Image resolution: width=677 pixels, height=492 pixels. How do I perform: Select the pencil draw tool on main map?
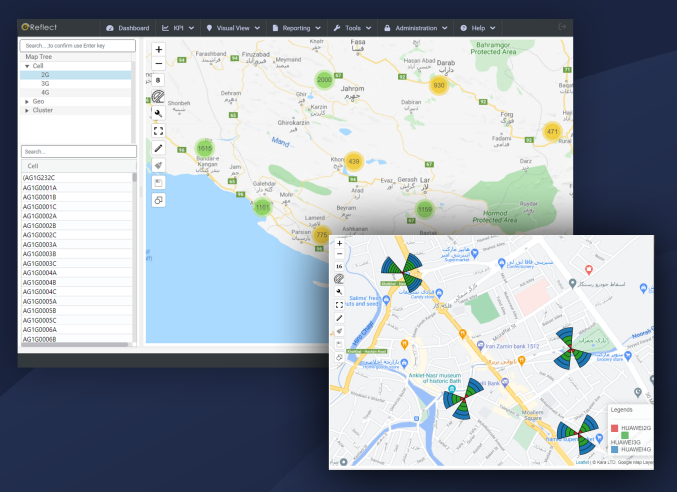158,148
